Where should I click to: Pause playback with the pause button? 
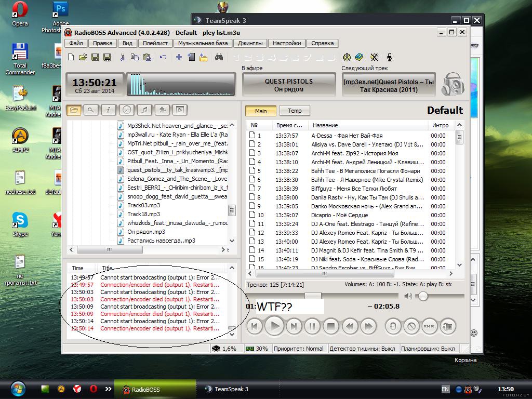tap(312, 326)
